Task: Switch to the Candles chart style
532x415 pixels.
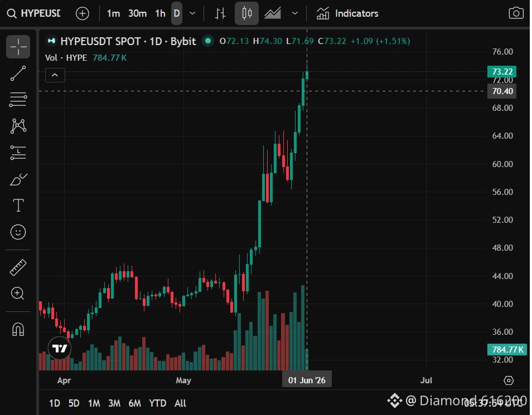Action: click(x=246, y=13)
